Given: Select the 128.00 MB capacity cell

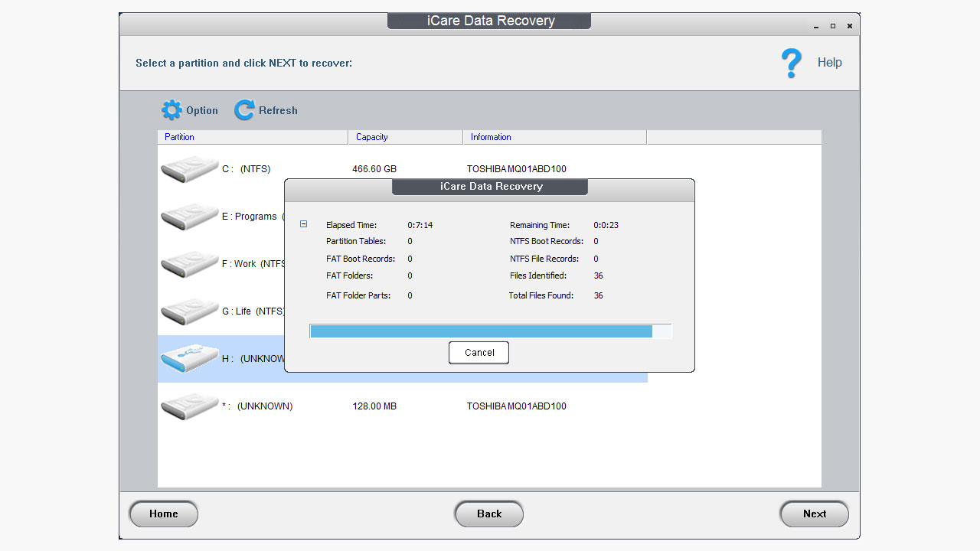Looking at the screenshot, I should pos(374,406).
